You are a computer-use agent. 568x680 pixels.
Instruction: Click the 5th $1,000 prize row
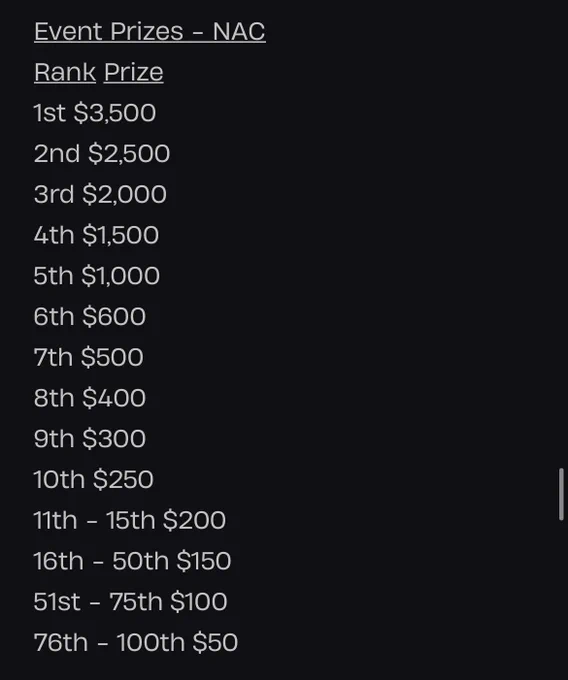tap(97, 276)
